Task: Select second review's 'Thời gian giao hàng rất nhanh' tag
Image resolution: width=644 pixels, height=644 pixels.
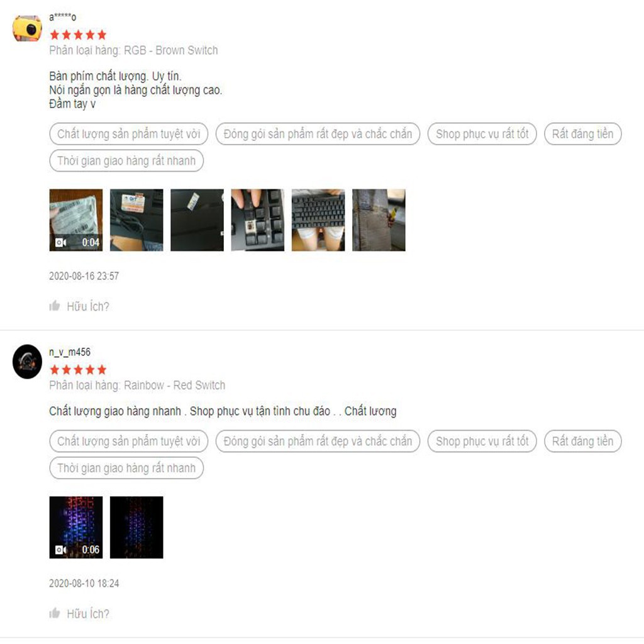Action: click(126, 468)
